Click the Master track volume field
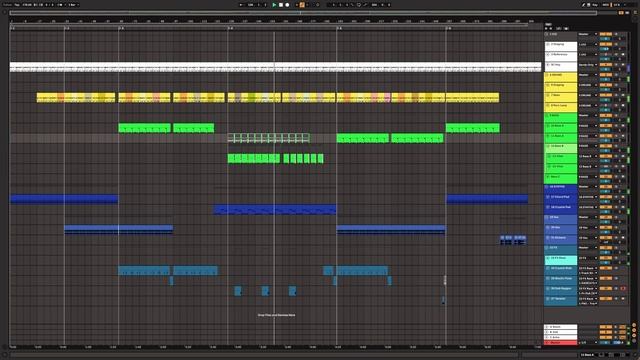The height and width of the screenshot is (360, 640). (606, 343)
